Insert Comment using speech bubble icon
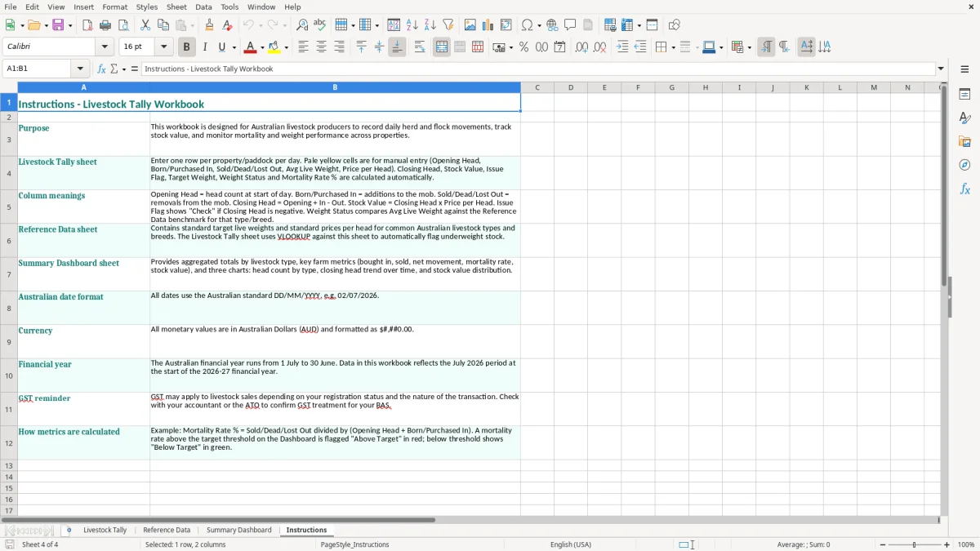Screen dimensions: 980x551 tap(570, 25)
